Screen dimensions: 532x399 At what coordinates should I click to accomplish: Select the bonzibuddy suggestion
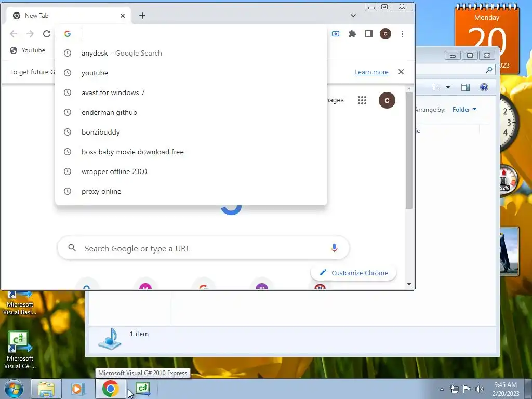click(x=191, y=132)
